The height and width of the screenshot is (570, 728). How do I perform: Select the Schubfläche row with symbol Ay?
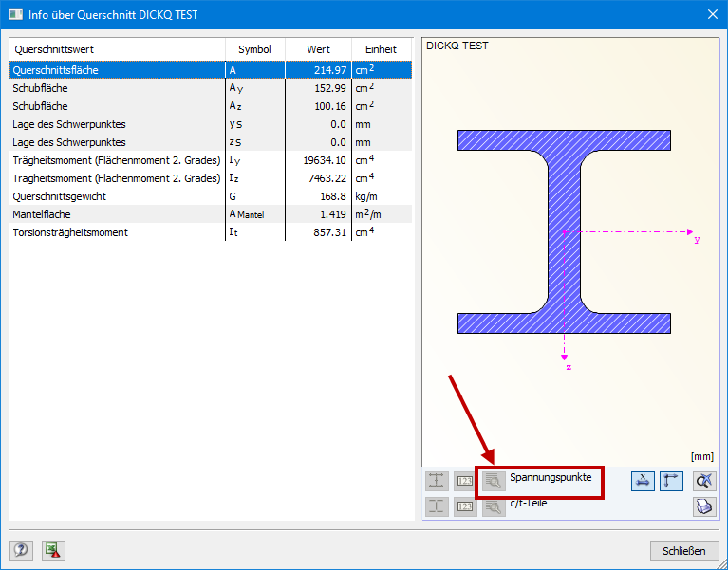211,88
